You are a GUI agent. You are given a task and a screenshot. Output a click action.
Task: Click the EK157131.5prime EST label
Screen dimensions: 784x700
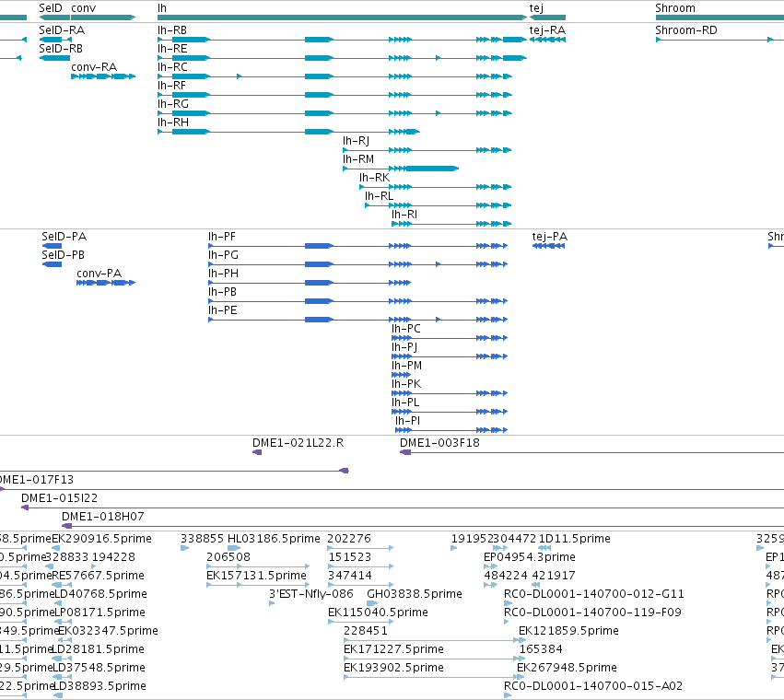pos(256,576)
